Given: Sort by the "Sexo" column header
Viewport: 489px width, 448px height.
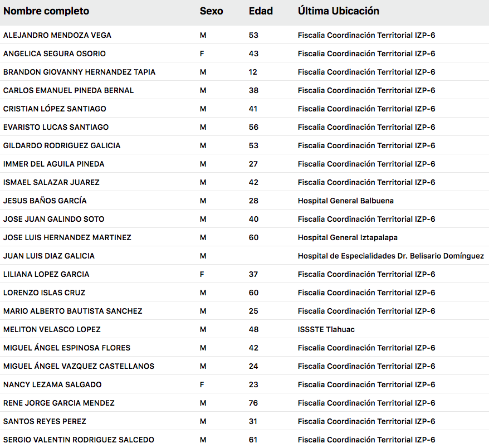Looking at the screenshot, I should (x=211, y=11).
